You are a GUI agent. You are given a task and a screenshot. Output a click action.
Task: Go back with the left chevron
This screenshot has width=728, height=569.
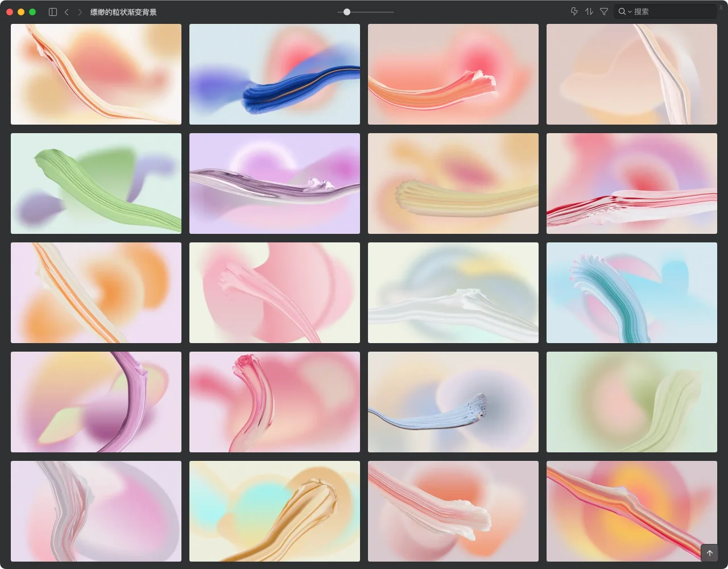coord(67,12)
